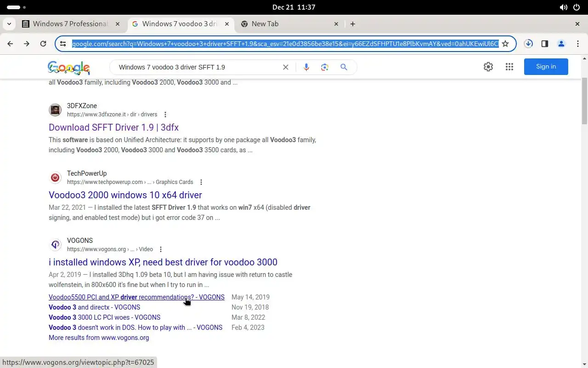Open More results from www.vogons.org
This screenshot has width=588, height=368.
(x=99, y=338)
